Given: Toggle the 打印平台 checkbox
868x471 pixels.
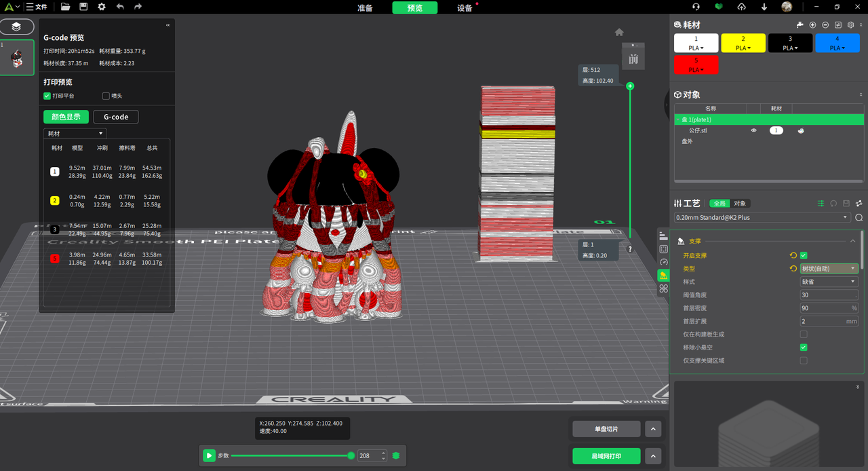Looking at the screenshot, I should [x=47, y=96].
